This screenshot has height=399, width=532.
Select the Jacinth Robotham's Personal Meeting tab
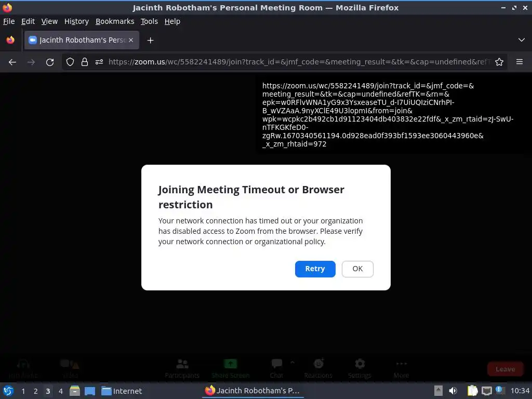(82, 40)
